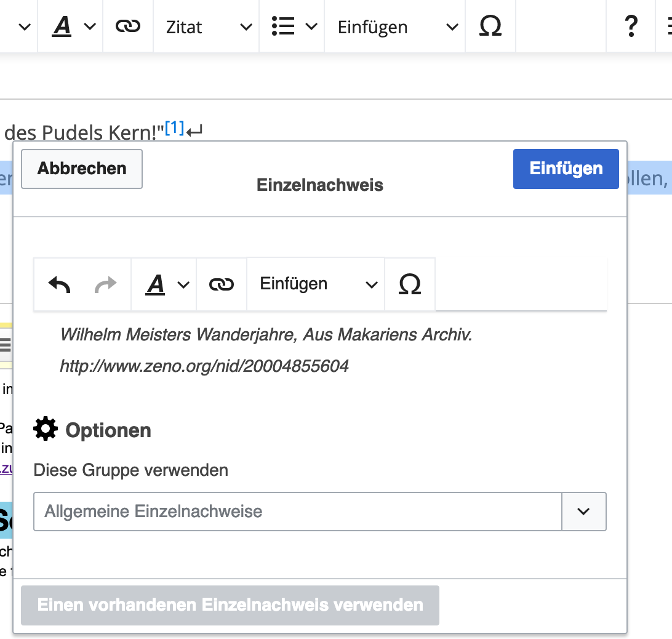Expand the text style menu inside the dialog
Viewport: 672px width, 639px height.
click(x=166, y=284)
